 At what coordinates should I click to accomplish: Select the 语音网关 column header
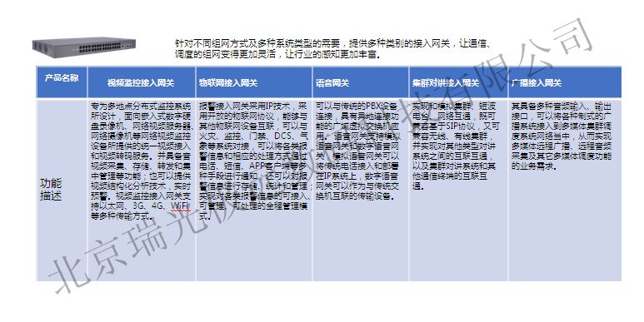tap(361, 82)
